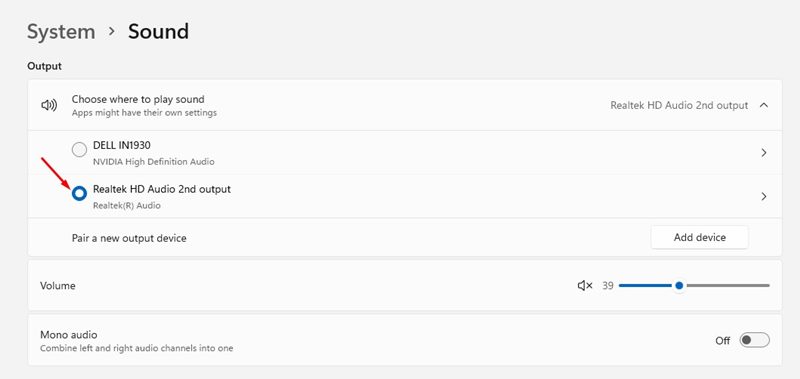The image size is (800, 379).
Task: Select the DELL IN1930 radio button
Action: pyautogui.click(x=79, y=150)
